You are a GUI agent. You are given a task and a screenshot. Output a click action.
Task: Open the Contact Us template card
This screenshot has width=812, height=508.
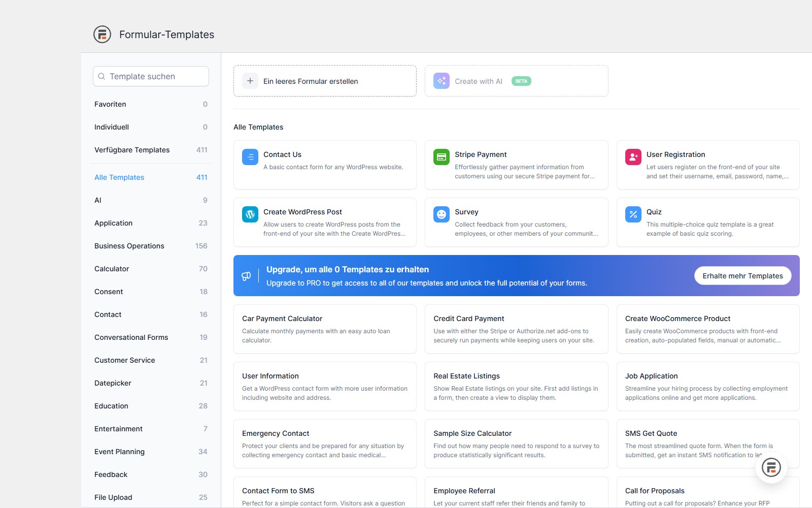(x=325, y=165)
